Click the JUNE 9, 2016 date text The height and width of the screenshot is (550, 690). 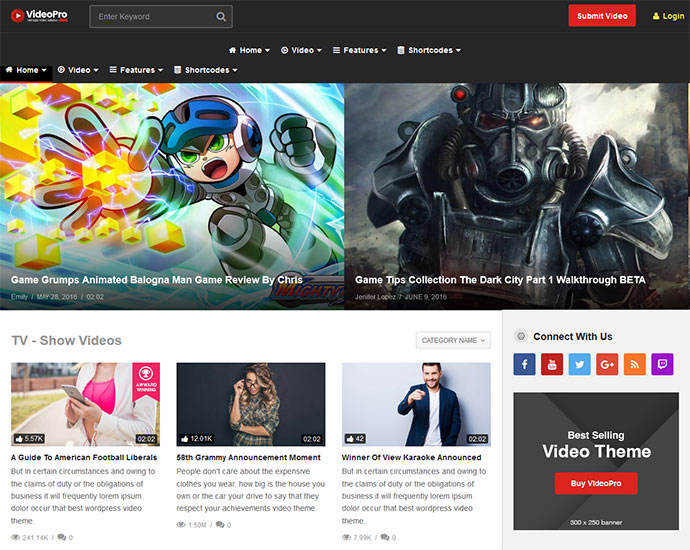[426, 297]
